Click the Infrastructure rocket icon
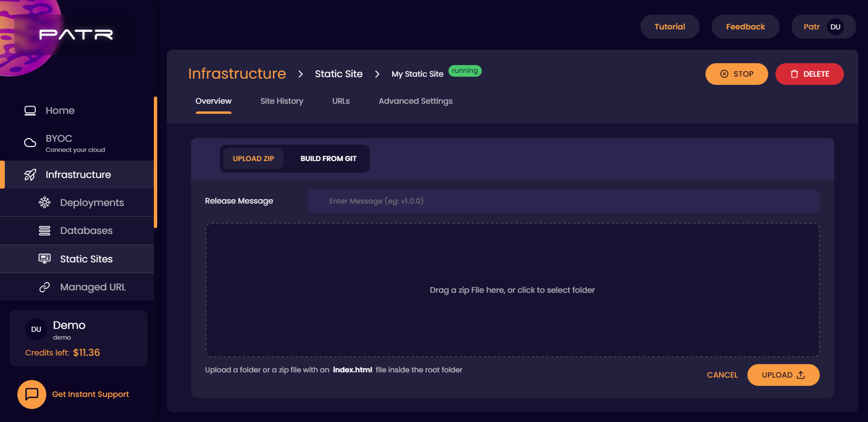Viewport: 868px width, 422px height. click(30, 175)
